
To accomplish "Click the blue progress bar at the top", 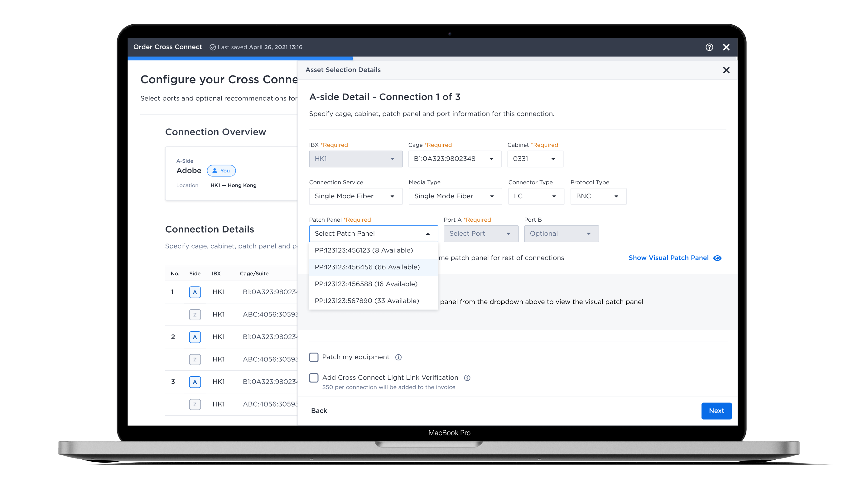I will point(240,59).
